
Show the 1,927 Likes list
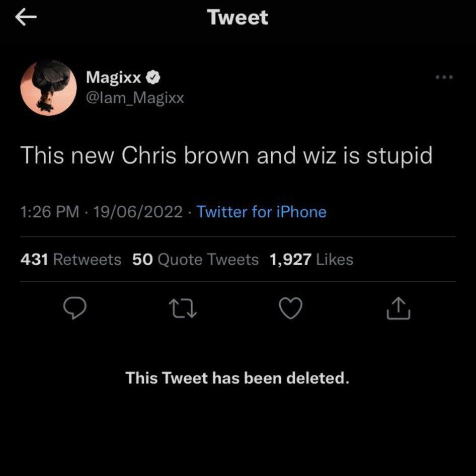coord(311,260)
